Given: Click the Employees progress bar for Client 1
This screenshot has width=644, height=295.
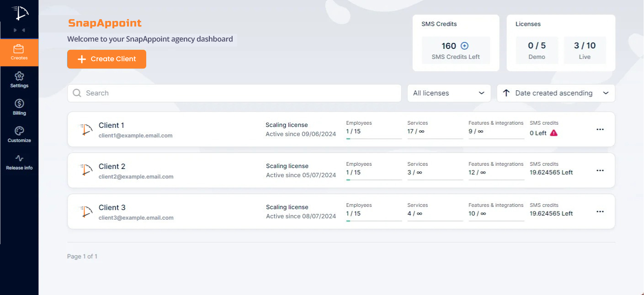Looking at the screenshot, I should pyautogui.click(x=374, y=138).
